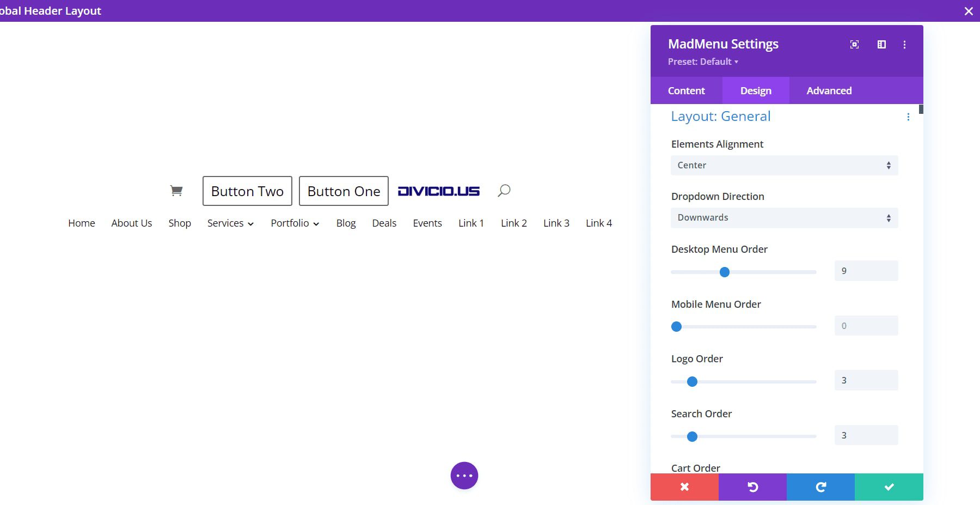Open Layout: General section options dots

[x=908, y=117]
